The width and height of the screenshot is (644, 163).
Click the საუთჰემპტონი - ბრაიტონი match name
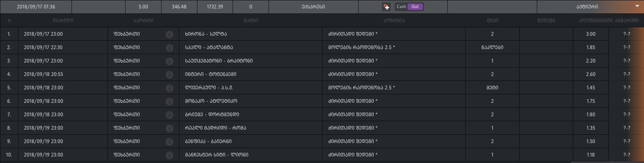[x=218, y=61]
